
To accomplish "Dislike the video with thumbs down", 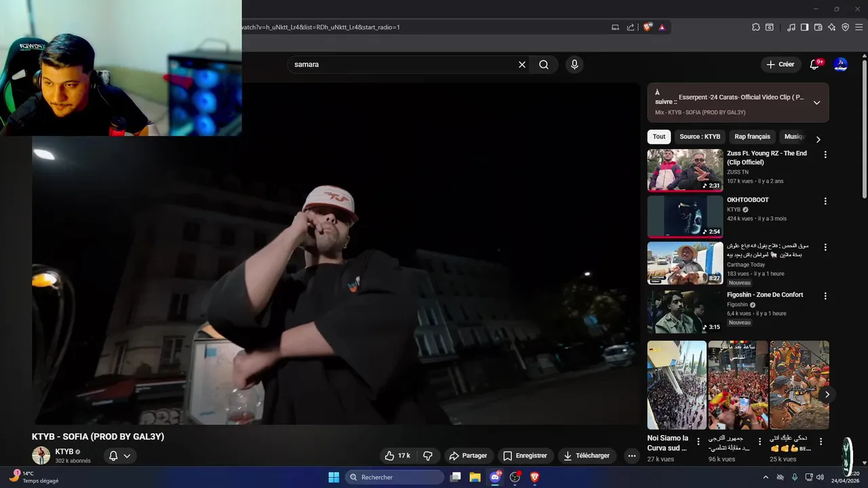I will pyautogui.click(x=428, y=455).
